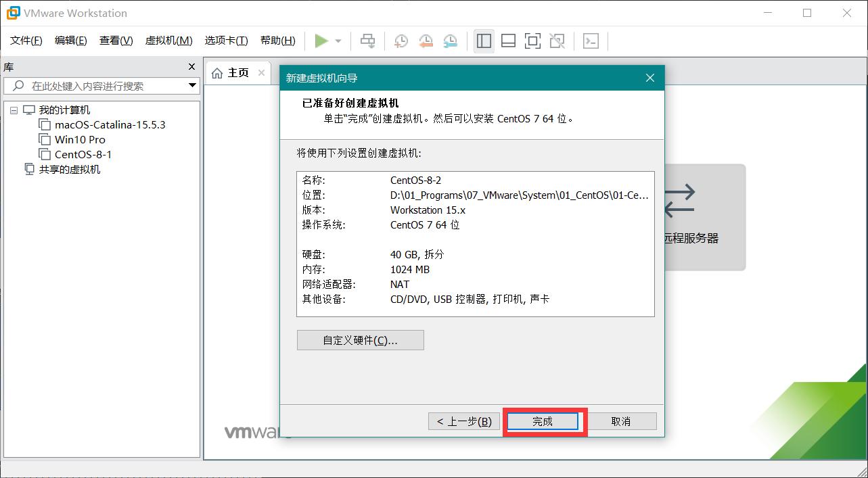Open the library search dropdown arrow
Screen dimensions: 868x478
tap(192, 86)
